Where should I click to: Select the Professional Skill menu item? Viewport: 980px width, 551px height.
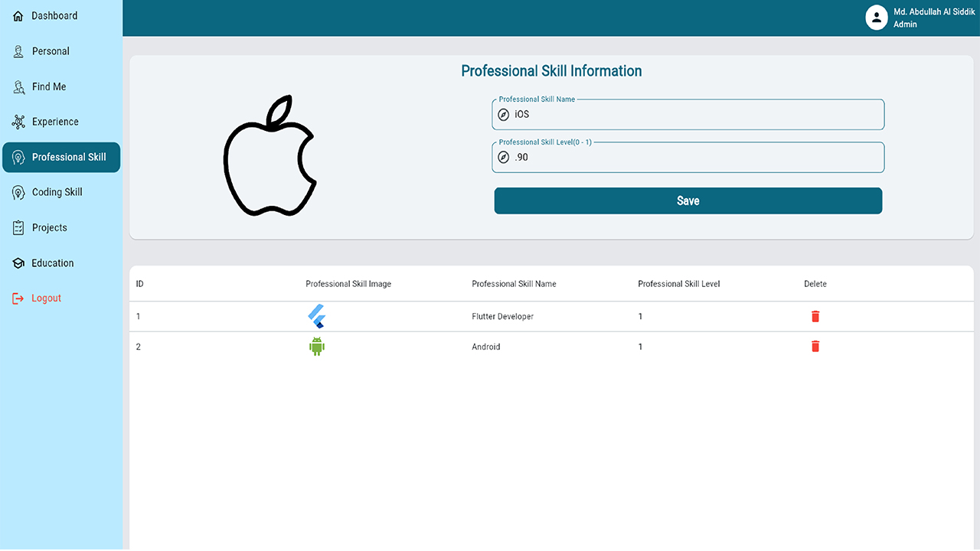point(61,157)
